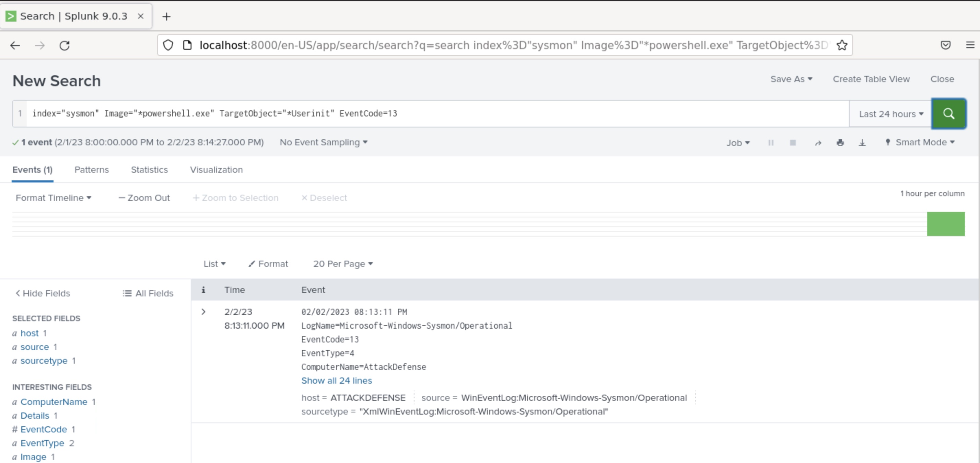The height and width of the screenshot is (463, 980).
Task: Click the event timestamp 8:13:11.000 PM
Action: (254, 326)
